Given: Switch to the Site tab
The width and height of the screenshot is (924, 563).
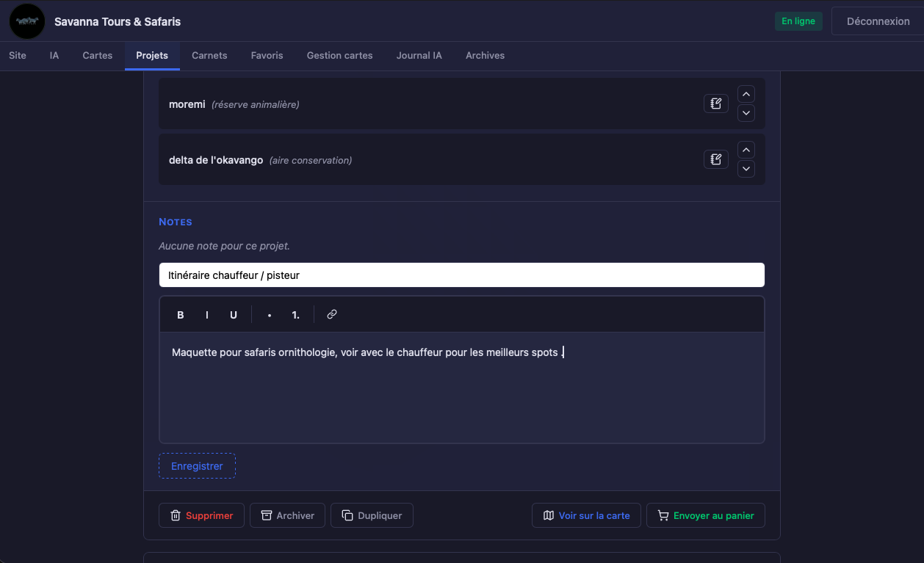Looking at the screenshot, I should 18,55.
